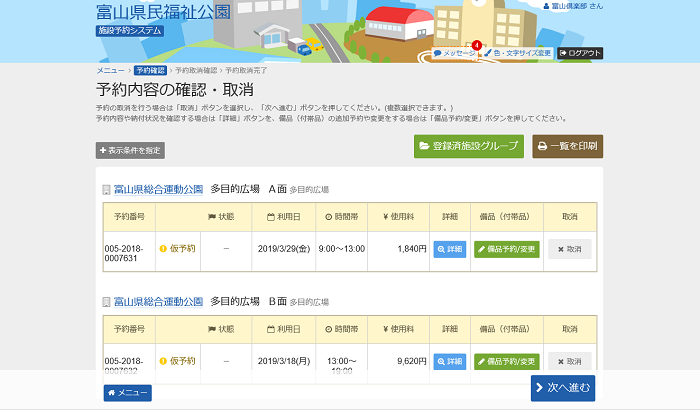
Task: Click the 次へ進む button
Action: pyautogui.click(x=563, y=388)
